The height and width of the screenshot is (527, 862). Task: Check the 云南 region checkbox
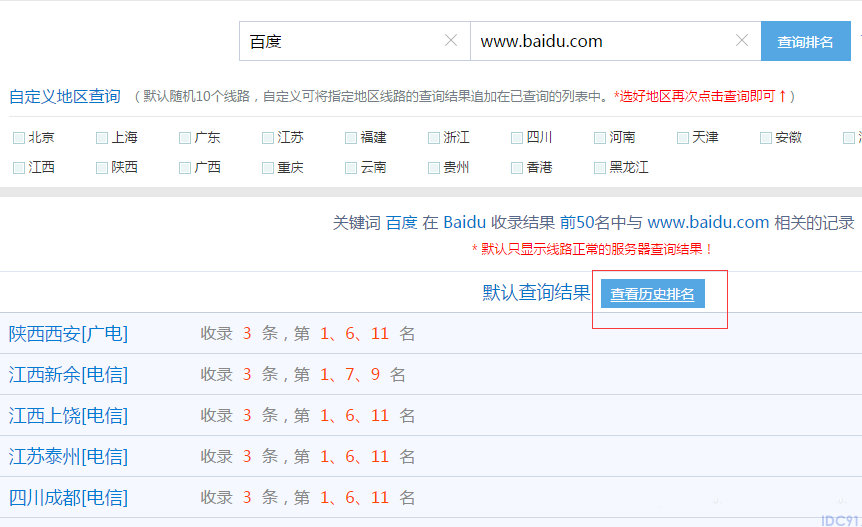[x=351, y=168]
